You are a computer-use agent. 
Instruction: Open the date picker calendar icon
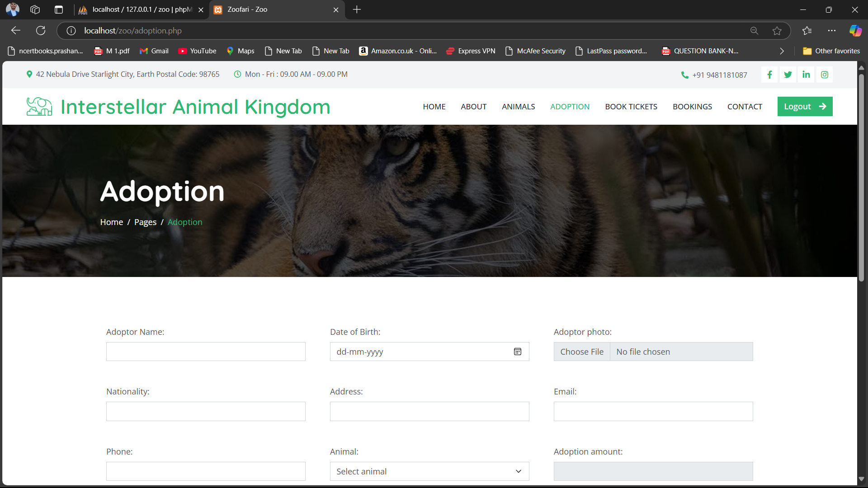coord(518,352)
